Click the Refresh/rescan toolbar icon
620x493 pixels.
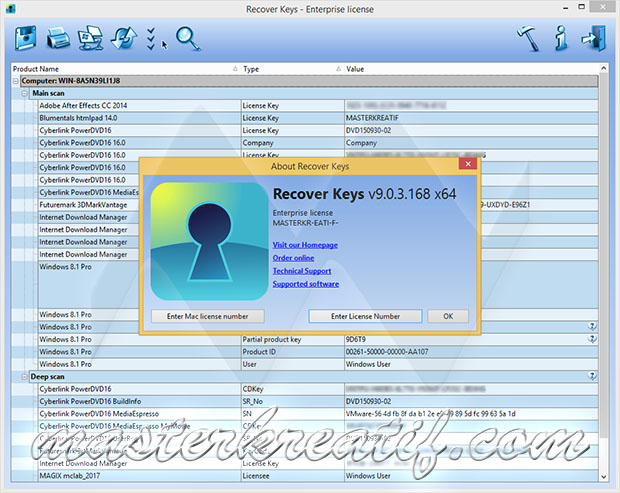click(x=124, y=38)
